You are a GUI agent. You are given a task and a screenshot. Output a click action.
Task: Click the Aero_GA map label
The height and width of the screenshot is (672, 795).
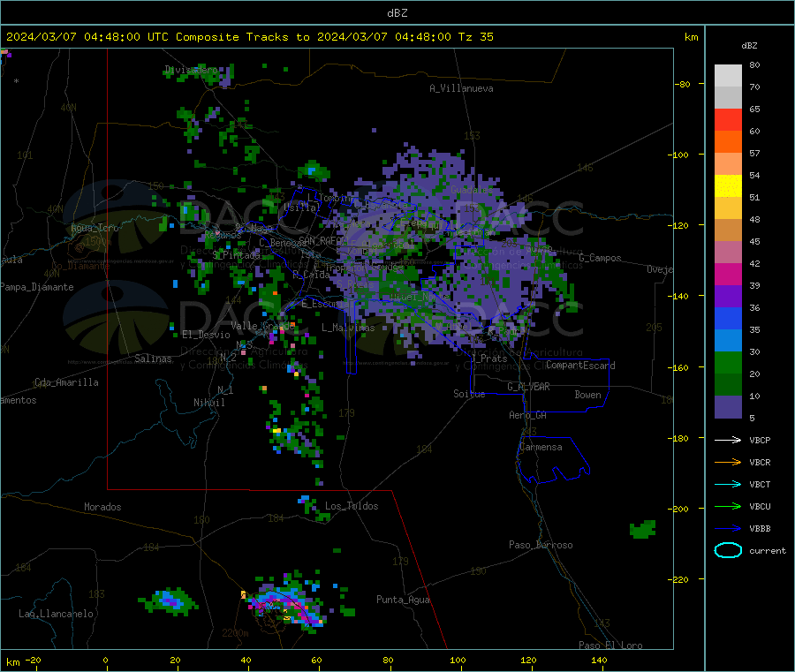point(528,415)
